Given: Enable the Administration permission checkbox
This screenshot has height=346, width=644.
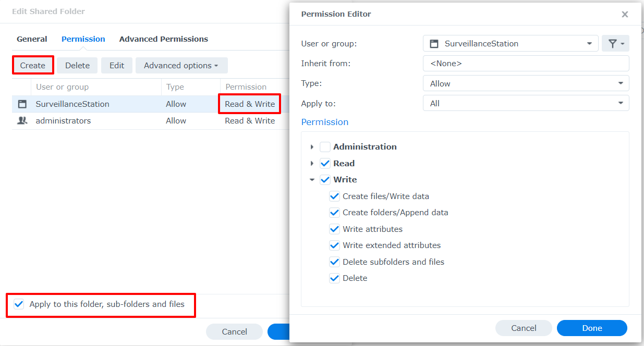Looking at the screenshot, I should [x=325, y=146].
